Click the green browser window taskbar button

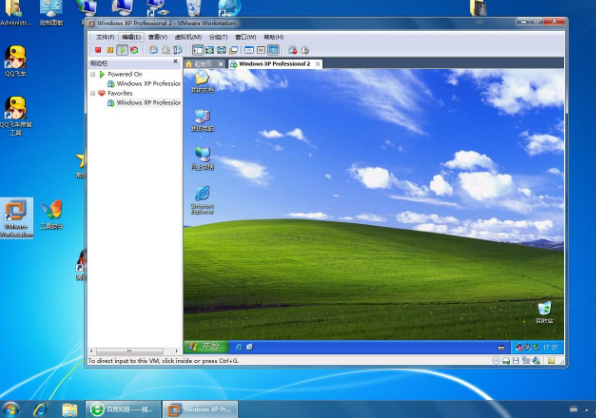pos(123,409)
